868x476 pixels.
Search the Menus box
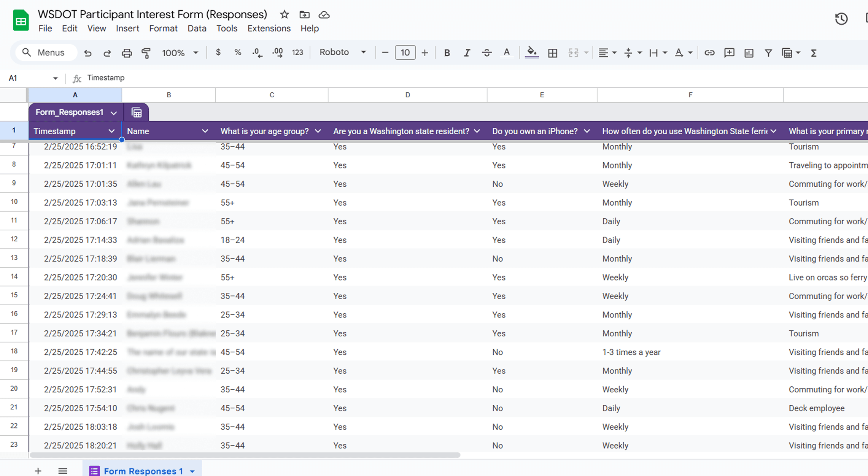(46, 52)
